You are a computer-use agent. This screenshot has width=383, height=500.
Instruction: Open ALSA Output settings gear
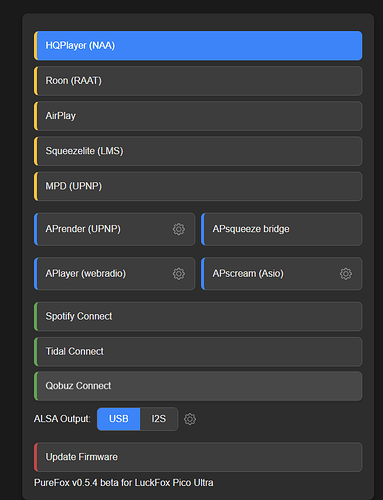[x=190, y=419]
